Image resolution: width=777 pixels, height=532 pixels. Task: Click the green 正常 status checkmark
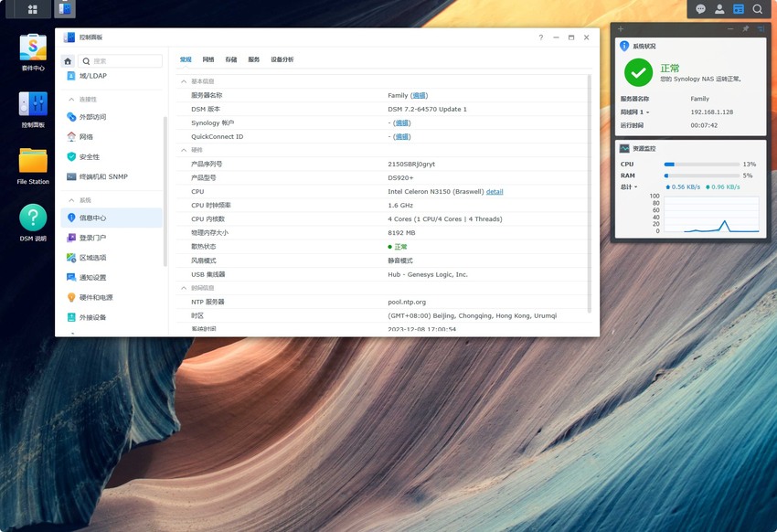pyautogui.click(x=638, y=72)
